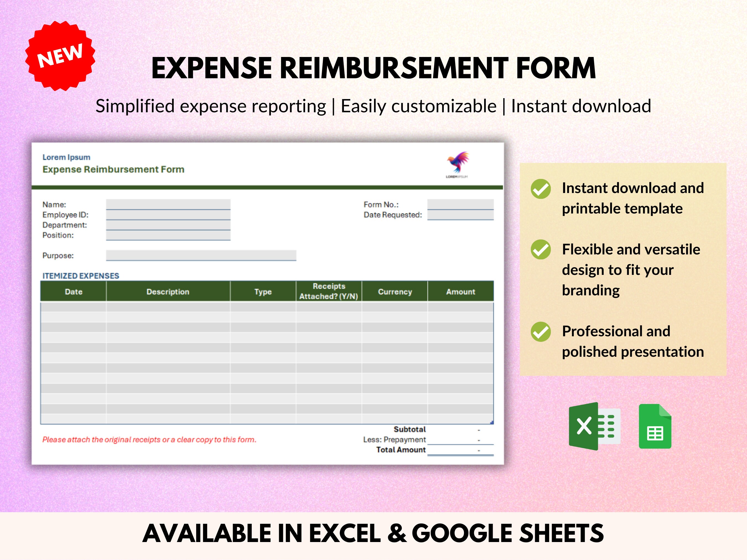Select the Expense Reimbursement Form title
This screenshot has width=747, height=560.
[113, 169]
